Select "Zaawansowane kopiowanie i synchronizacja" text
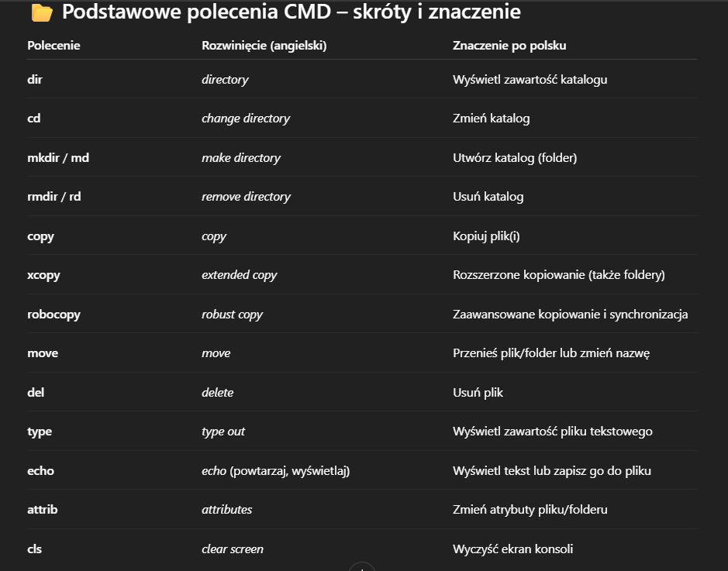Image resolution: width=728 pixels, height=571 pixels. tap(570, 315)
